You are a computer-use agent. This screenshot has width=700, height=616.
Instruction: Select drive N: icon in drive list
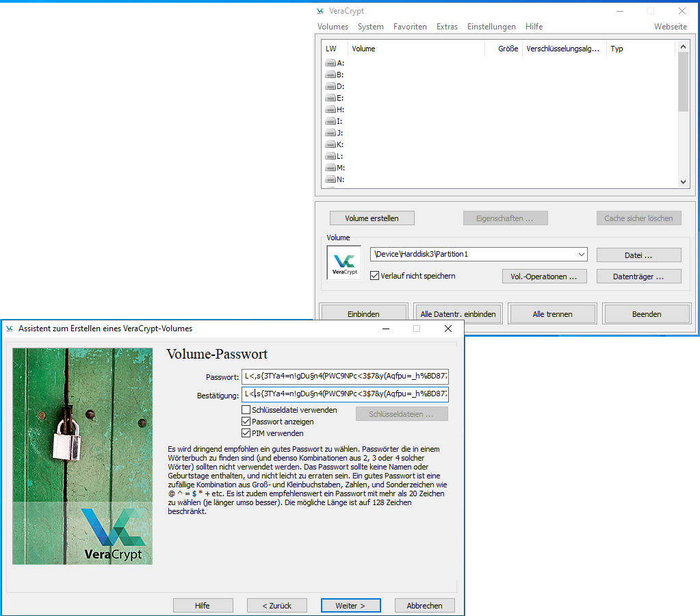pos(330,179)
